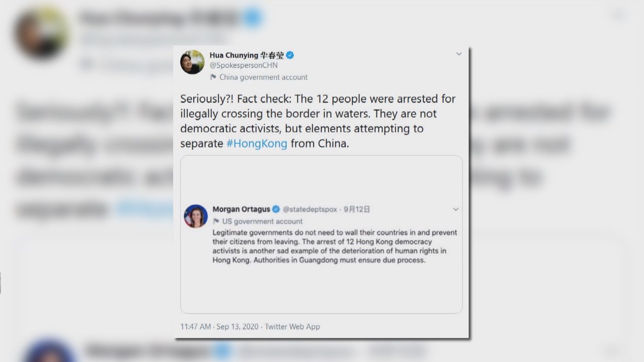Screen dimensions: 644x362
Task: Open the quoted tweet text about Legitimate governments
Action: (335, 246)
